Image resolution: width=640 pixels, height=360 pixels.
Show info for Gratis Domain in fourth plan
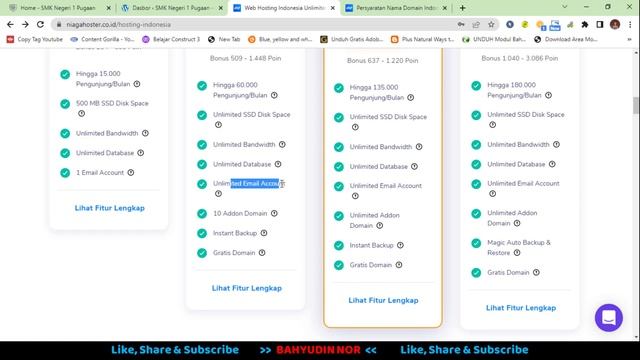(536, 272)
